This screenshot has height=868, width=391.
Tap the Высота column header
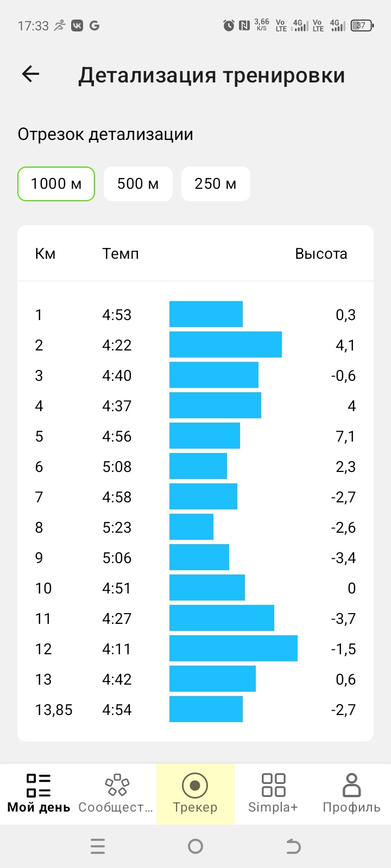coord(321,253)
